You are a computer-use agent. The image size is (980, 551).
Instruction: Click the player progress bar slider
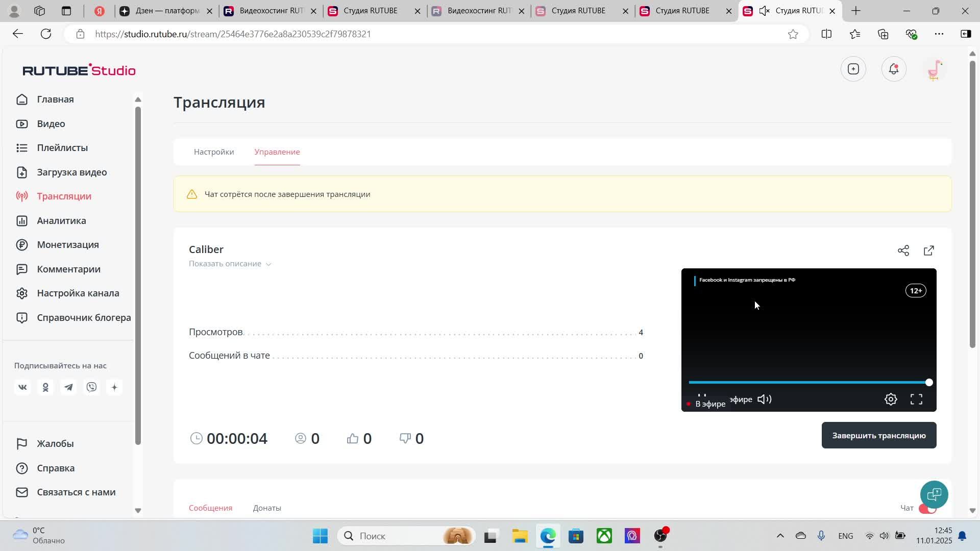click(x=808, y=382)
